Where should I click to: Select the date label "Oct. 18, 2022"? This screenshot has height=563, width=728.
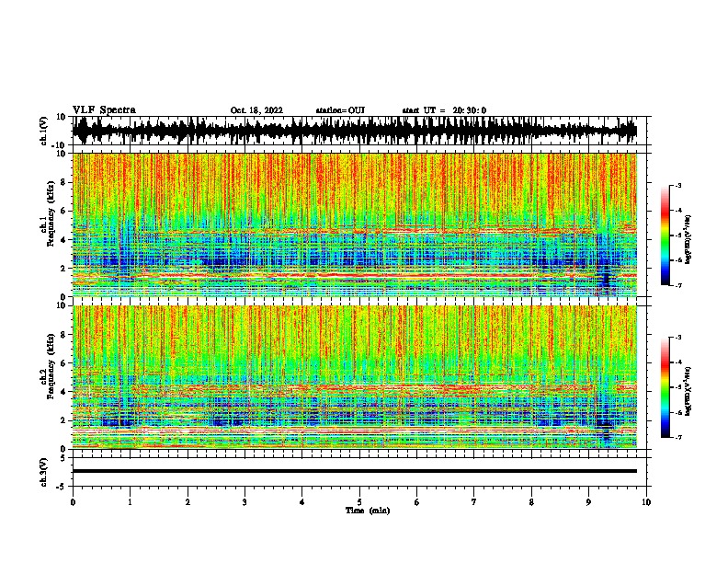click(256, 110)
